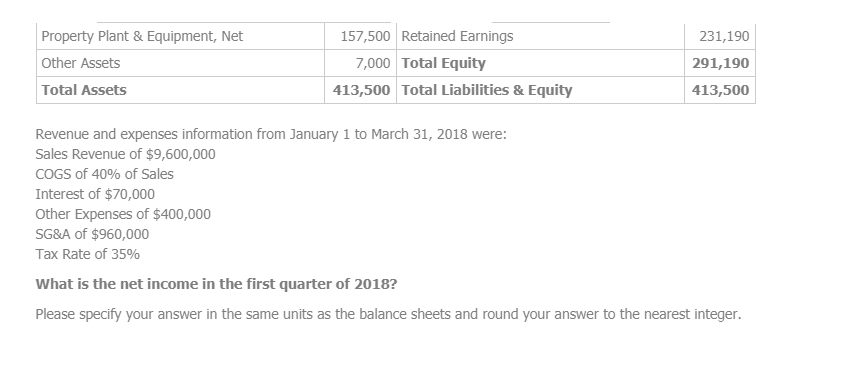This screenshot has height=375, width=849.
Task: Select the Retained Earnings value 231,190
Action: [x=724, y=36]
